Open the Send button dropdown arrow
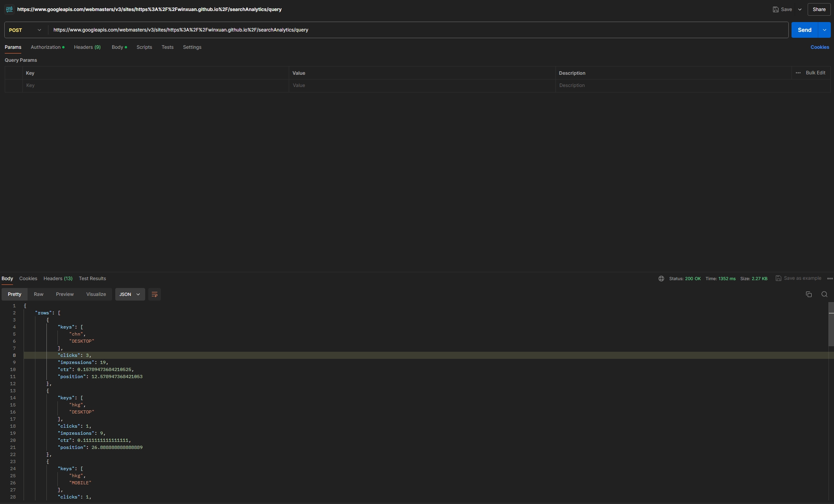Viewport: 834px width, 504px height. pos(825,30)
